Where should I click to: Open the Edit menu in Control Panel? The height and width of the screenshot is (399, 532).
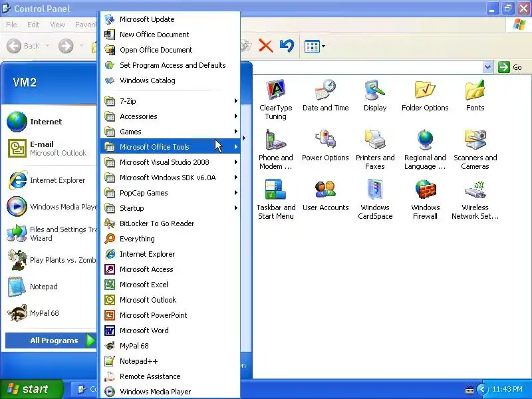click(x=33, y=25)
